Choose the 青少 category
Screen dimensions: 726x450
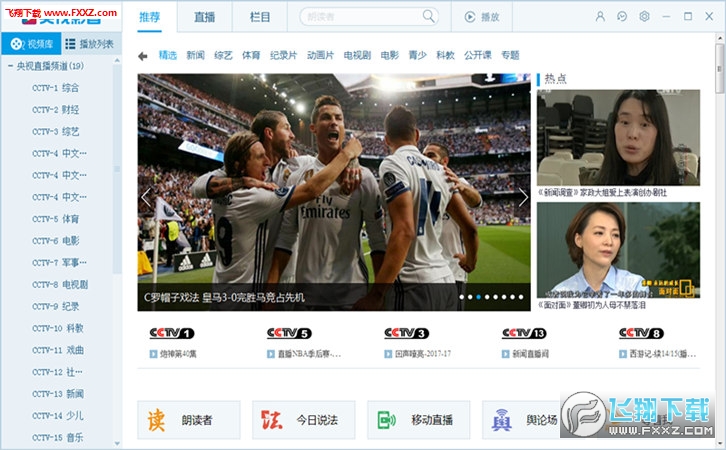tap(418, 55)
